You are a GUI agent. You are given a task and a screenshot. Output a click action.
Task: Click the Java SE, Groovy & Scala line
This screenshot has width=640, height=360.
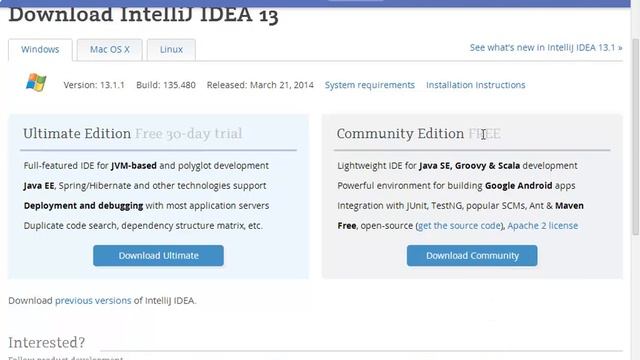pyautogui.click(x=457, y=166)
